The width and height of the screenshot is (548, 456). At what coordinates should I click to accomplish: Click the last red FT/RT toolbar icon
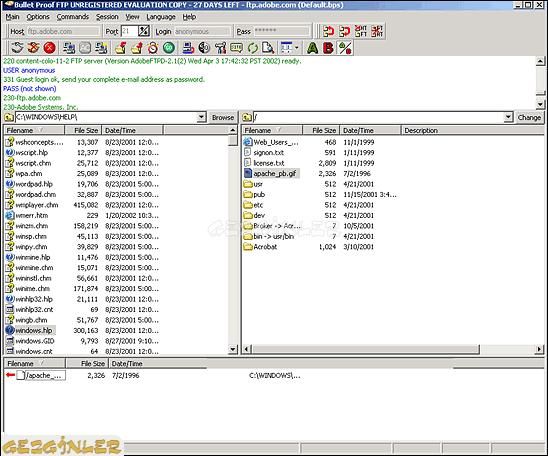[x=377, y=31]
